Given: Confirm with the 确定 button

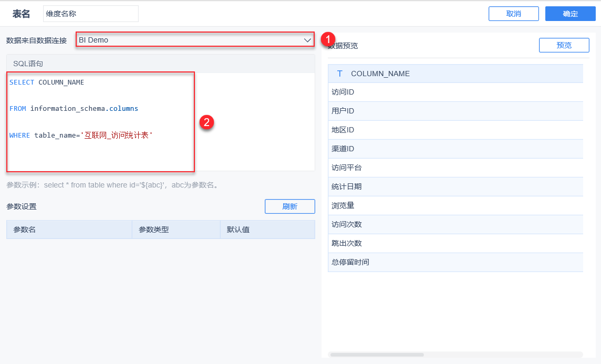Looking at the screenshot, I should click(571, 14).
